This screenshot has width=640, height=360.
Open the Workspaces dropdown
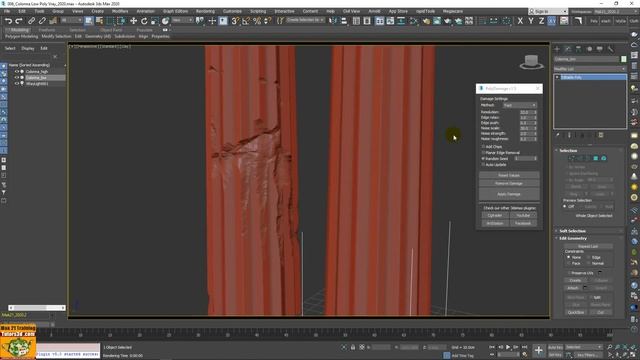616,11
